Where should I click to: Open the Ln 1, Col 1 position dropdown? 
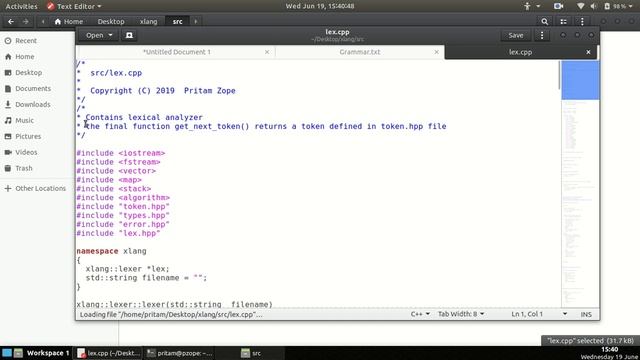tap(539, 314)
